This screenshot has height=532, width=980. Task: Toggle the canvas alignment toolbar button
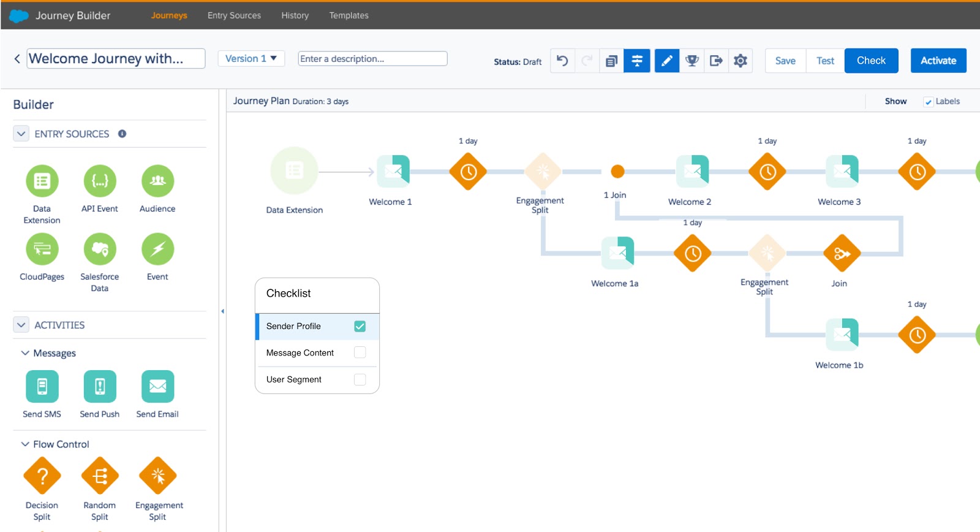(637, 61)
